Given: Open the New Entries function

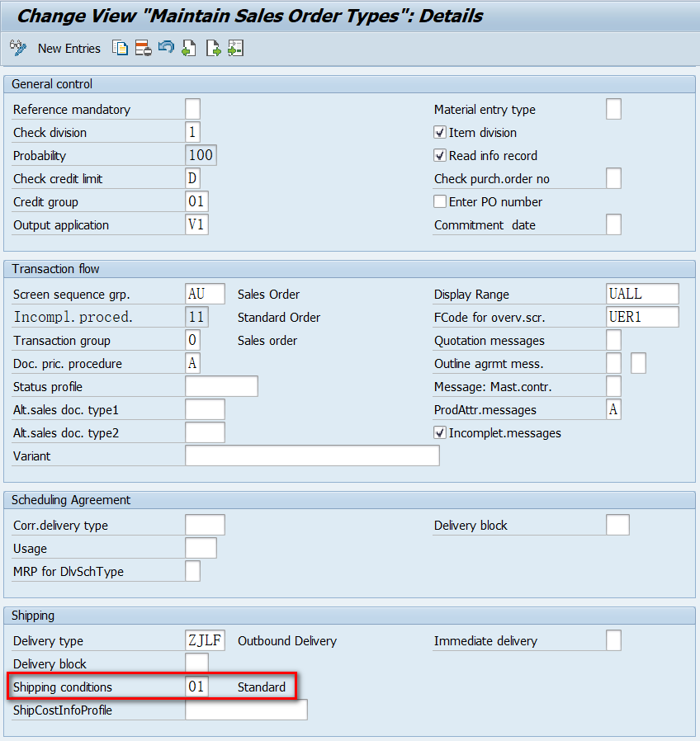Looking at the screenshot, I should (69, 48).
